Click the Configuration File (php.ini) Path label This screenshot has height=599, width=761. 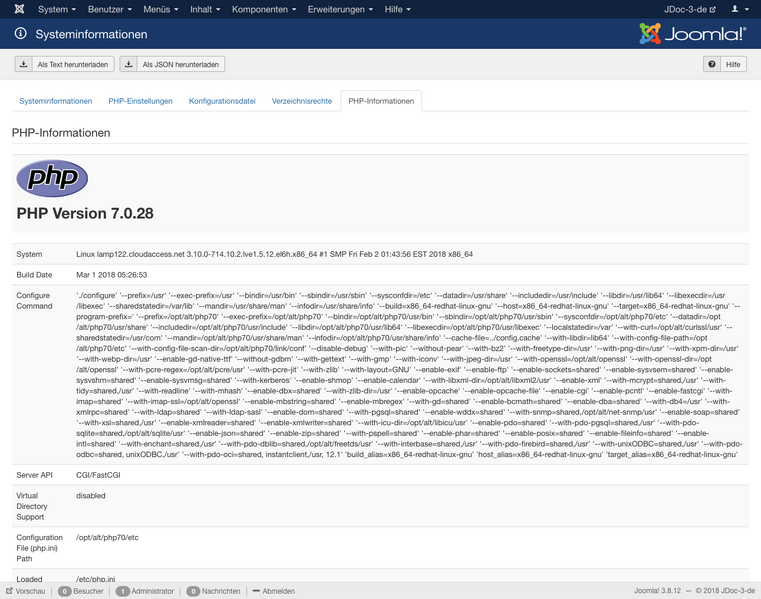click(39, 548)
